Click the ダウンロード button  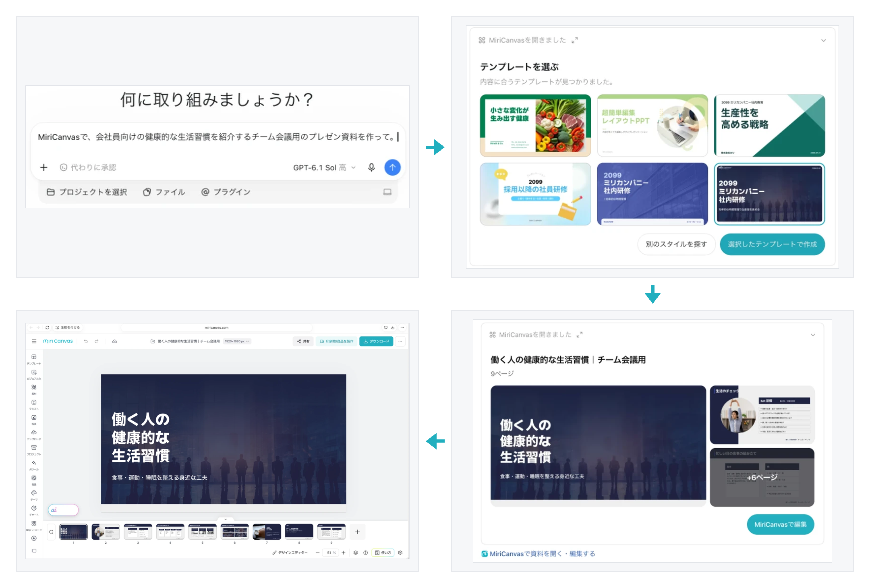(x=376, y=341)
